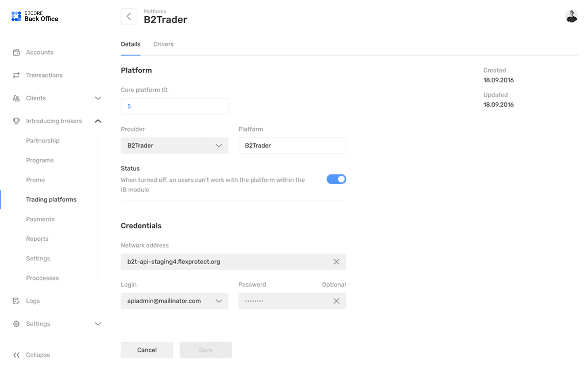Click the Logs icon in sidebar
The height and width of the screenshot is (368, 588).
coord(16,301)
